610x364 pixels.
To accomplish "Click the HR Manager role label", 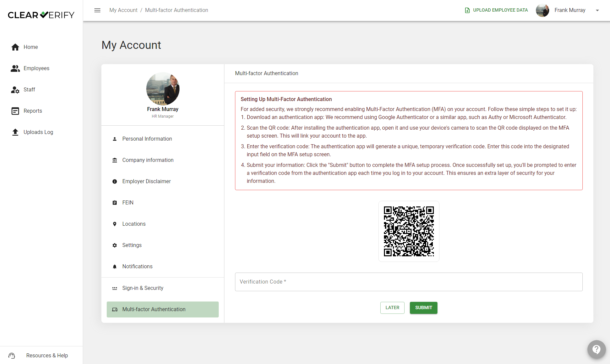I will point(163,116).
